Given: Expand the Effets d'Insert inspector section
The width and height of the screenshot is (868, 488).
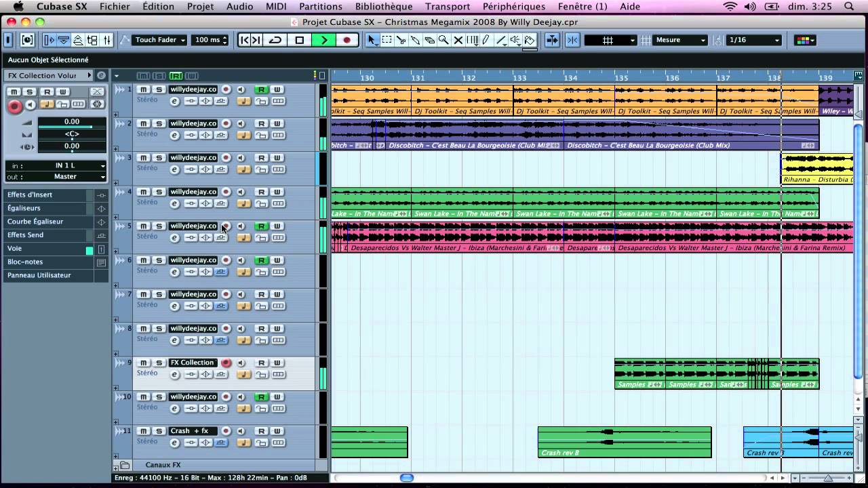Looking at the screenshot, I should pos(55,195).
